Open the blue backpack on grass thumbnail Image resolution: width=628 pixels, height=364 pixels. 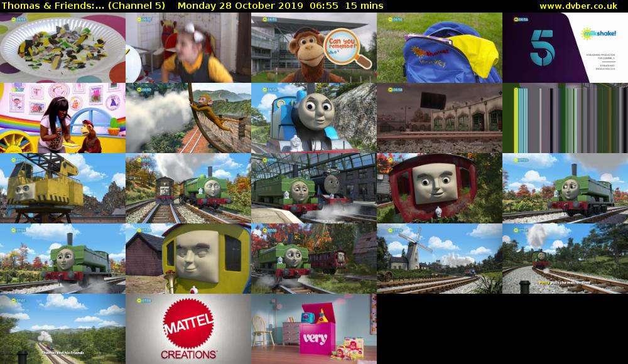pos(440,48)
